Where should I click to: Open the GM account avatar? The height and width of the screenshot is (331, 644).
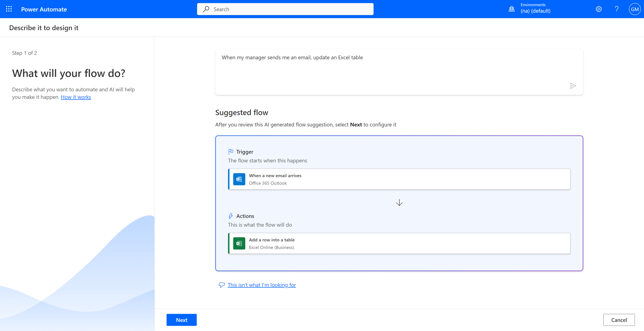pos(635,9)
